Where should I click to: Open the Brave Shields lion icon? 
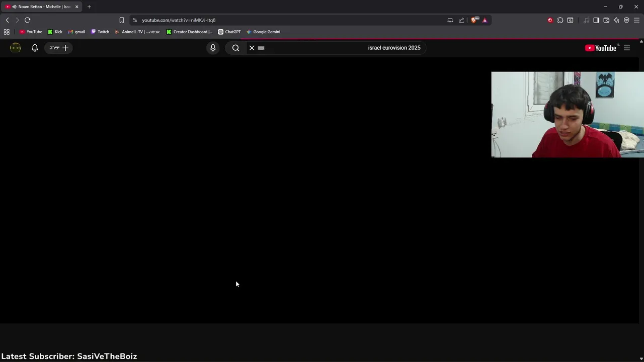pos(474,20)
